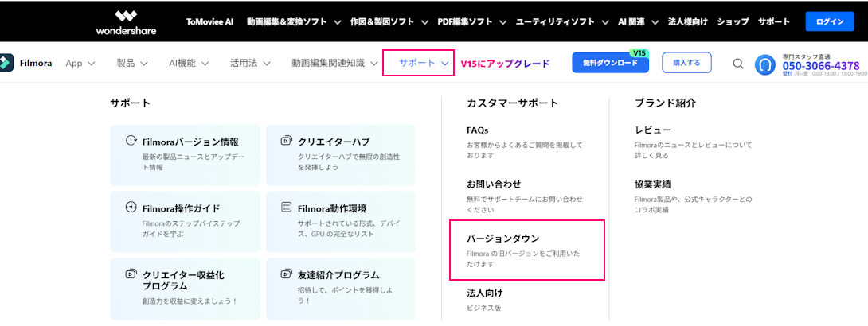This screenshot has height=326, width=868.
Task: Click the クリエイター収益化プログラム icon
Action: pos(131,274)
